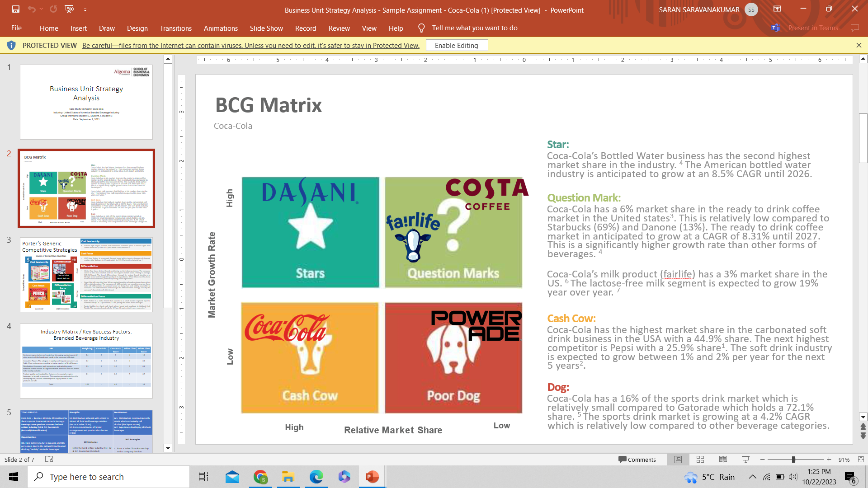The width and height of the screenshot is (868, 488).
Task: Open the View tab
Action: click(369, 28)
